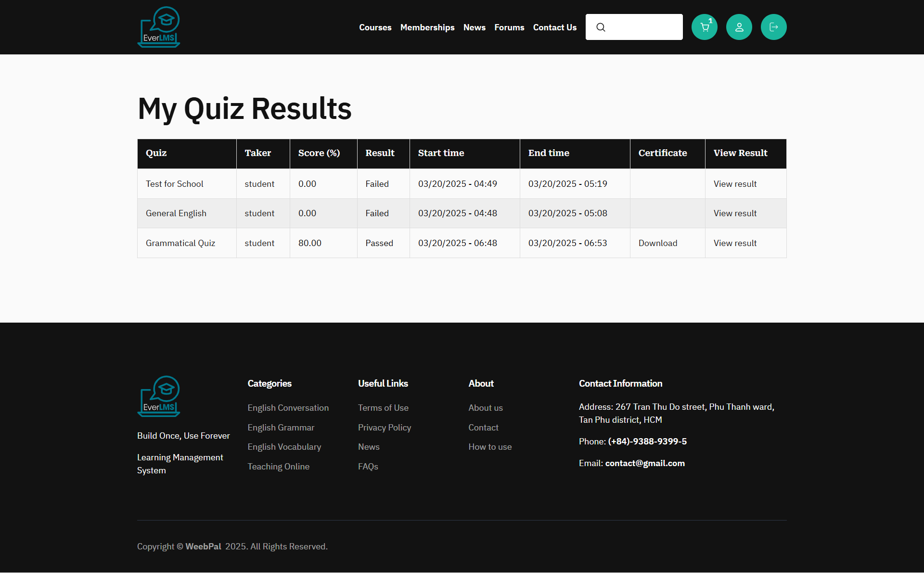924x573 pixels.
Task: Click the user account profile icon
Action: coord(739,27)
